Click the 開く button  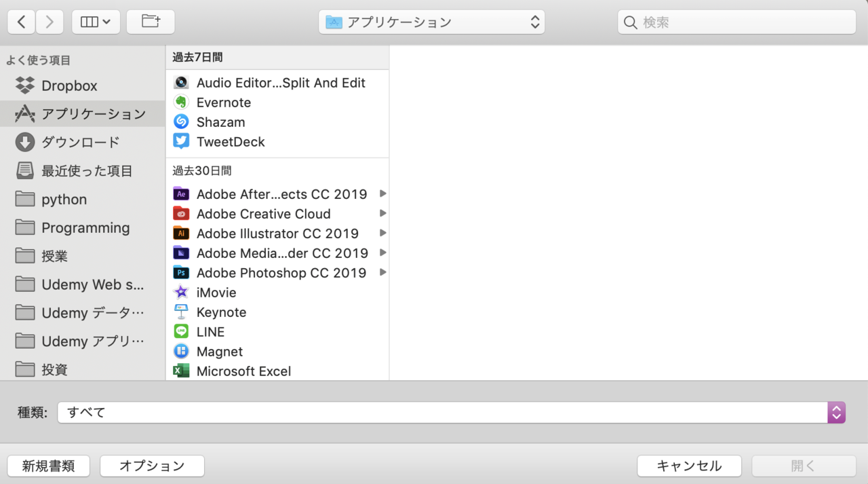tap(804, 466)
